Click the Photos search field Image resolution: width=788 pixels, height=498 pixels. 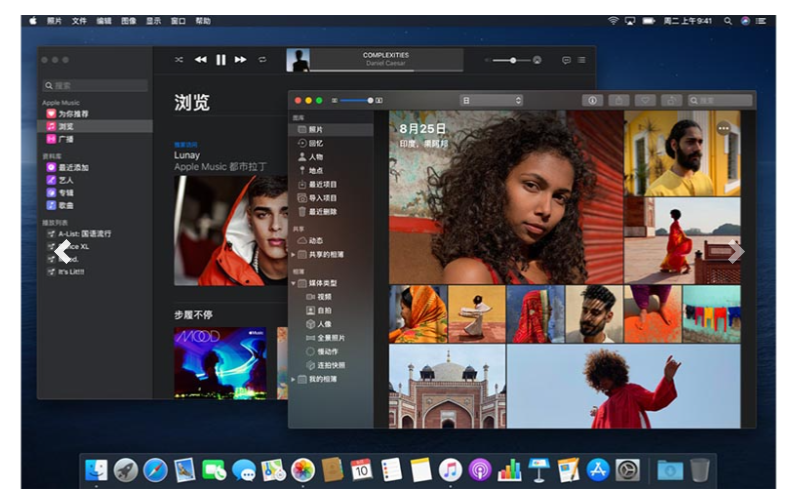point(720,101)
